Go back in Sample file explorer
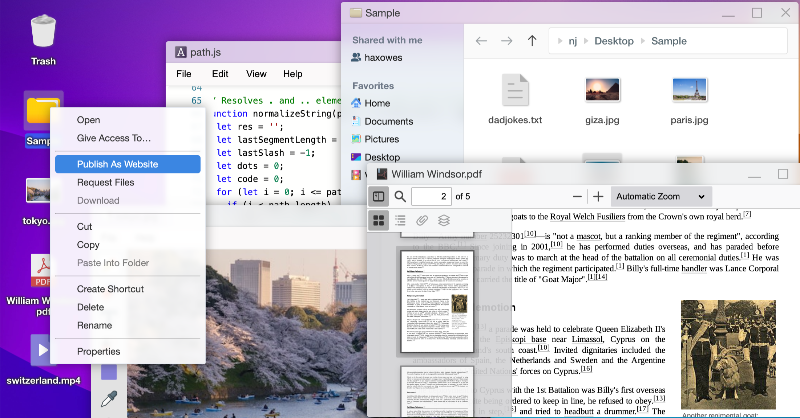The image size is (800, 418). click(x=481, y=41)
